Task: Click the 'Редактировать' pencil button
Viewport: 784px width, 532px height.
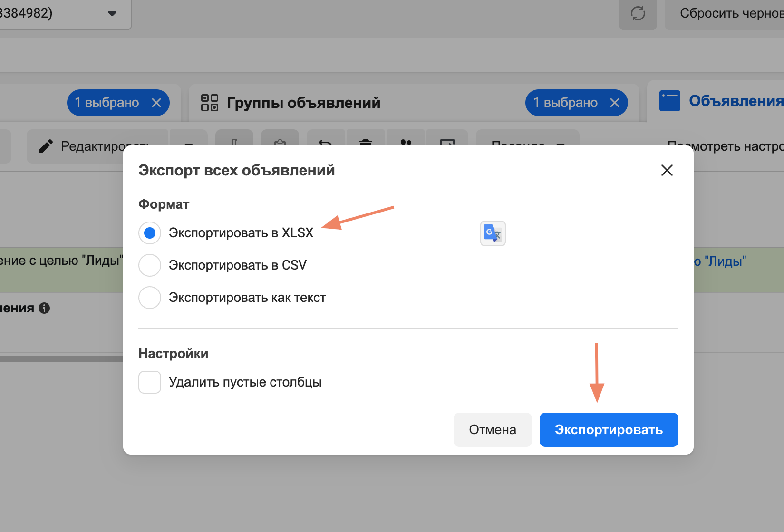Action: click(97, 146)
